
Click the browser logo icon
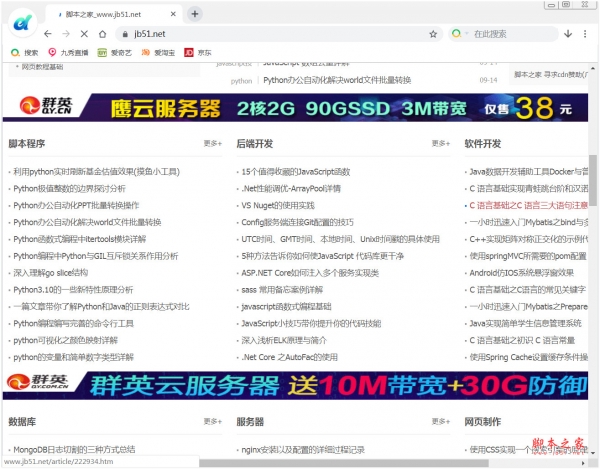click(x=22, y=23)
